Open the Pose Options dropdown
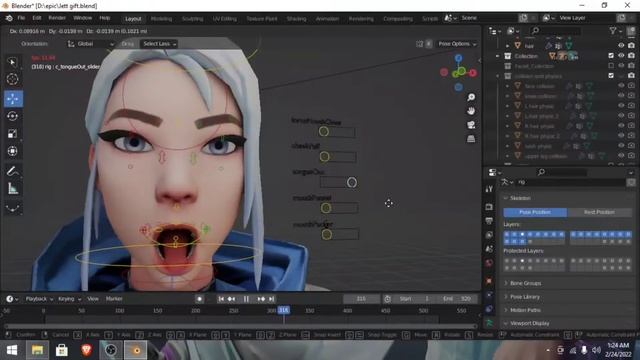Screen dimensions: 640x360 457,44
